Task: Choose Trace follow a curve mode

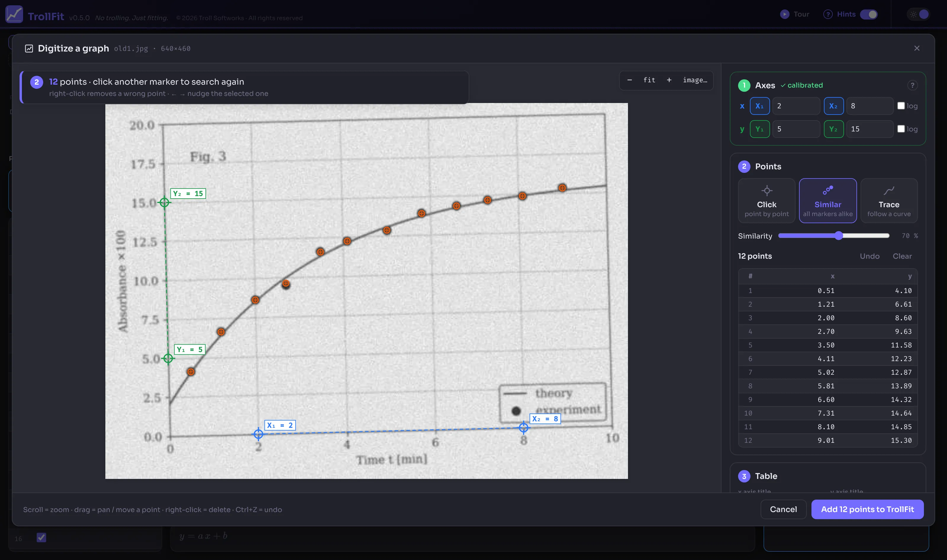Action: coord(889,201)
